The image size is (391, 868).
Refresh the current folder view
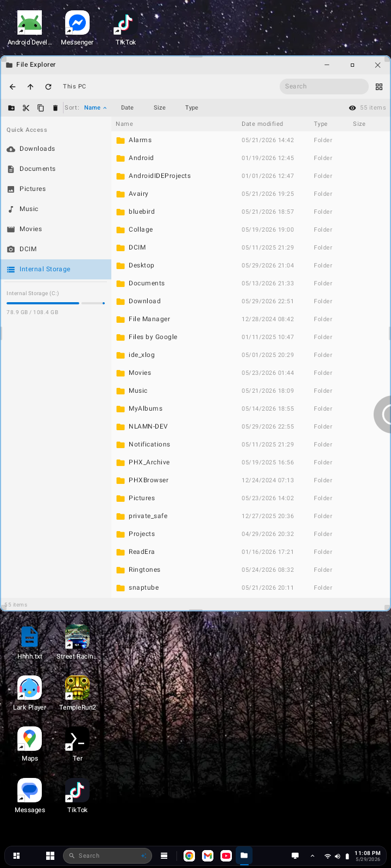(x=48, y=87)
